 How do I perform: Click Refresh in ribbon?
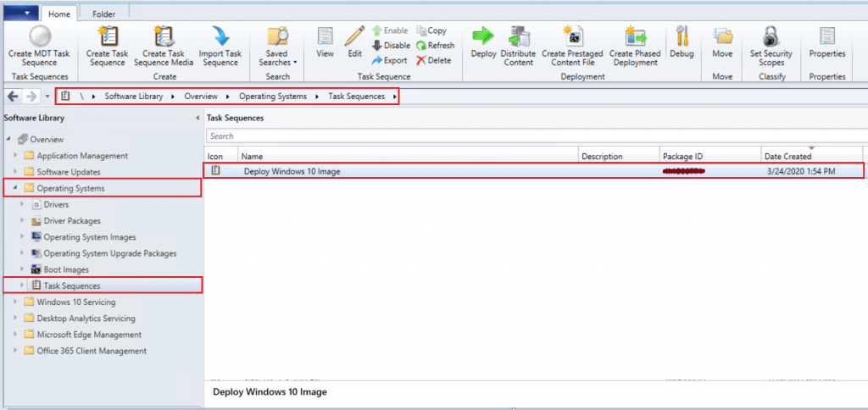point(435,46)
